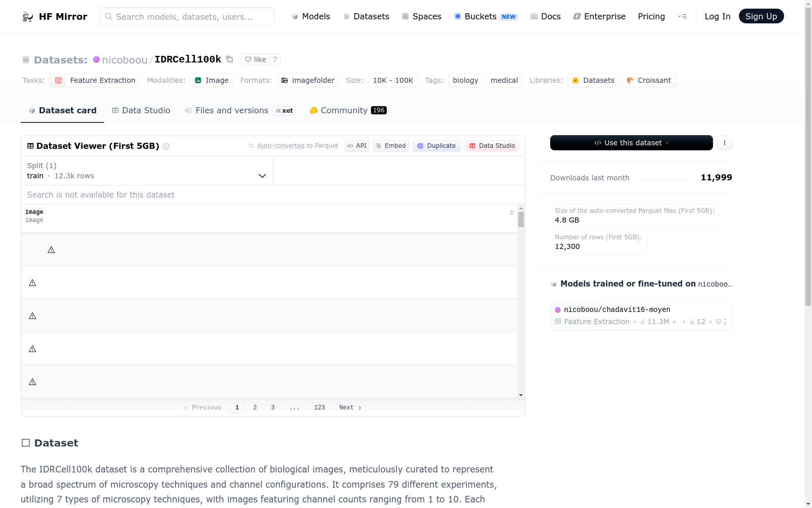This screenshot has width=812, height=508.
Task: Click the API button in viewer
Action: tap(357, 146)
